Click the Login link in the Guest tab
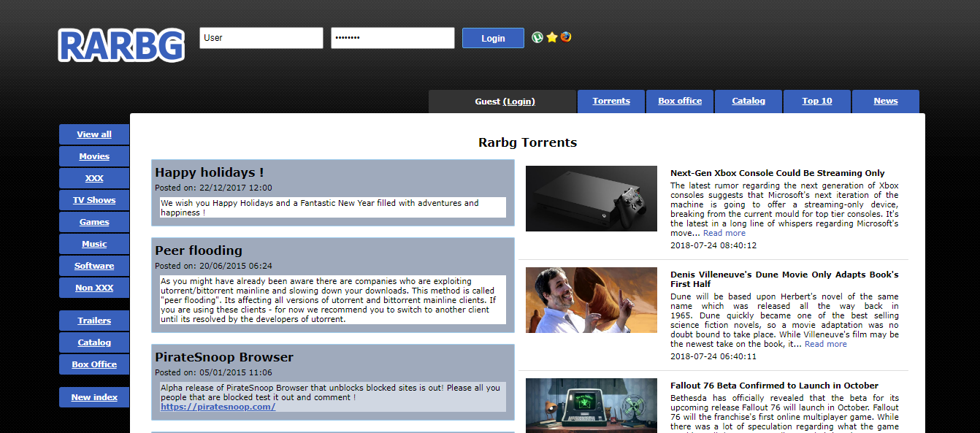 (519, 101)
